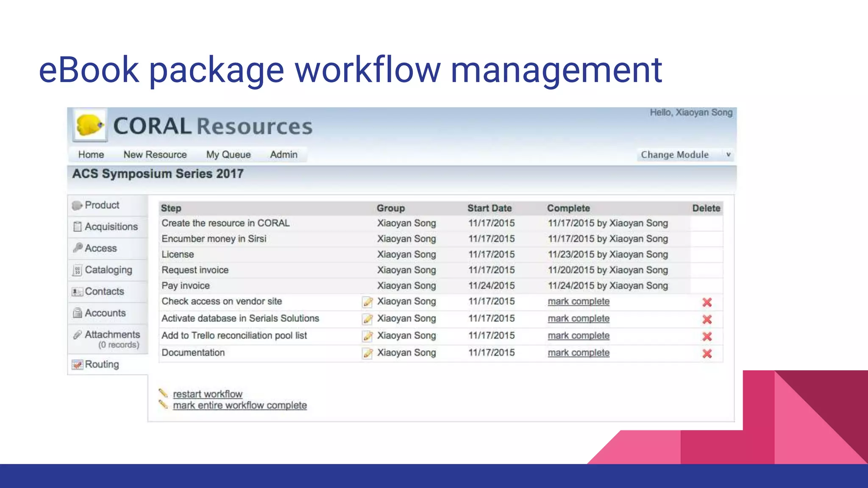Delete the Add to Trello reconciliation step
Viewport: 868px width, 488px height.
pos(707,336)
